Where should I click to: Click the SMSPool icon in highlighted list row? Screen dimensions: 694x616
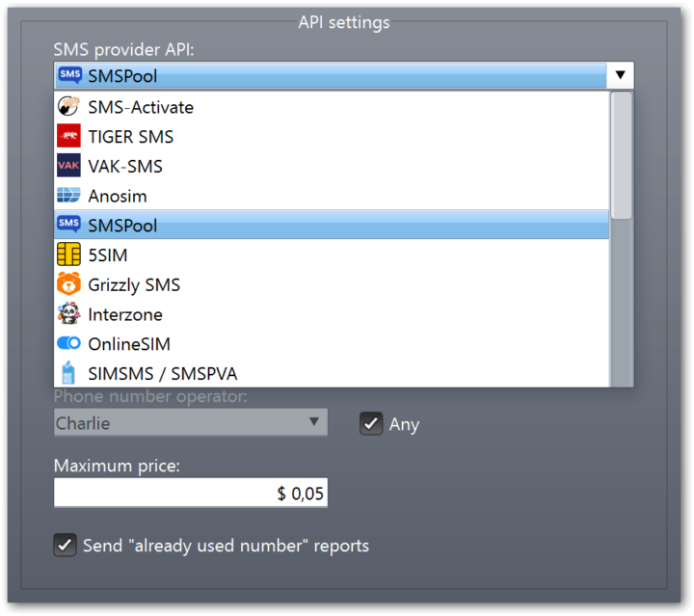(68, 224)
